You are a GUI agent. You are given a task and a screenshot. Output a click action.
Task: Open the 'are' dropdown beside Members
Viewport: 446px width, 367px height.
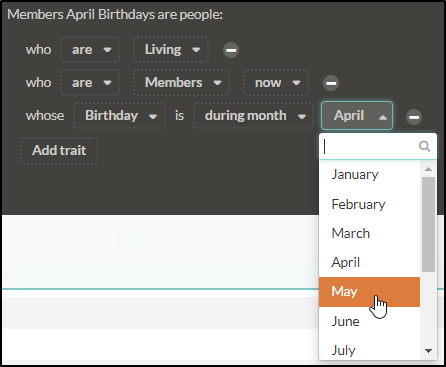click(90, 82)
